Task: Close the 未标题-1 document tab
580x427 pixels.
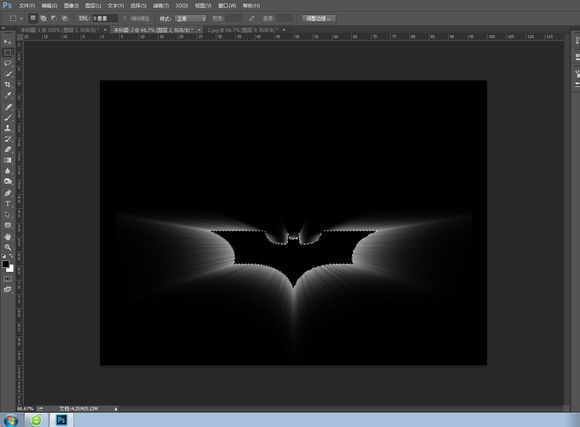Action: [x=105, y=30]
